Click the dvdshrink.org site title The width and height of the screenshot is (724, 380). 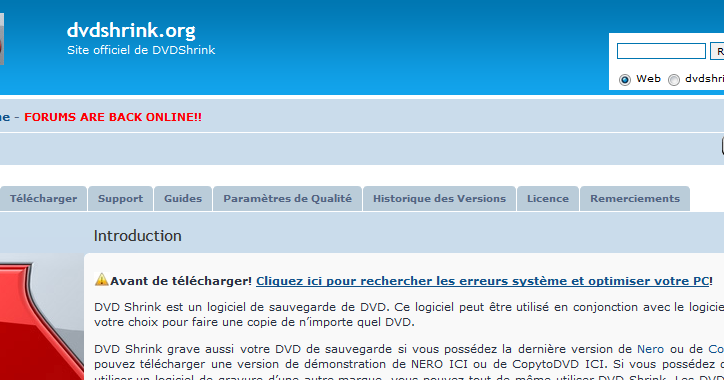(131, 30)
